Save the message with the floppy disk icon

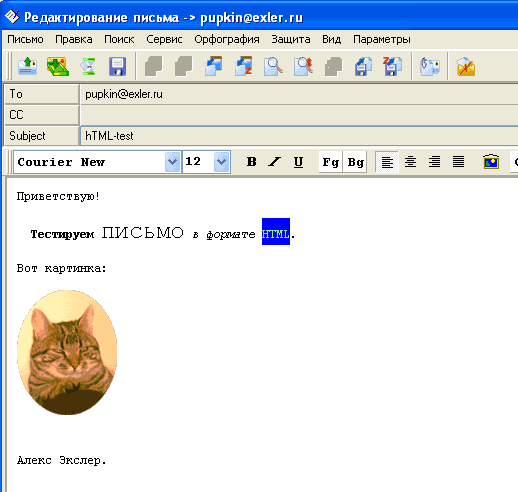click(117, 66)
